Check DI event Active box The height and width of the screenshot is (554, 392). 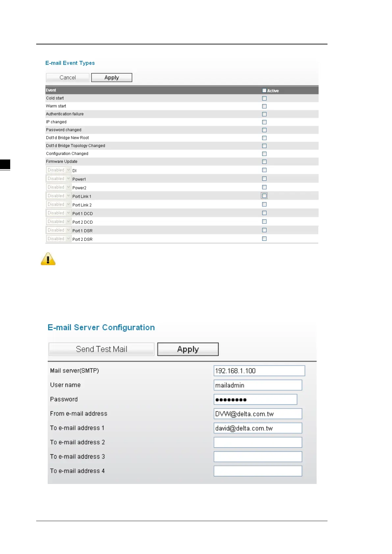click(264, 170)
